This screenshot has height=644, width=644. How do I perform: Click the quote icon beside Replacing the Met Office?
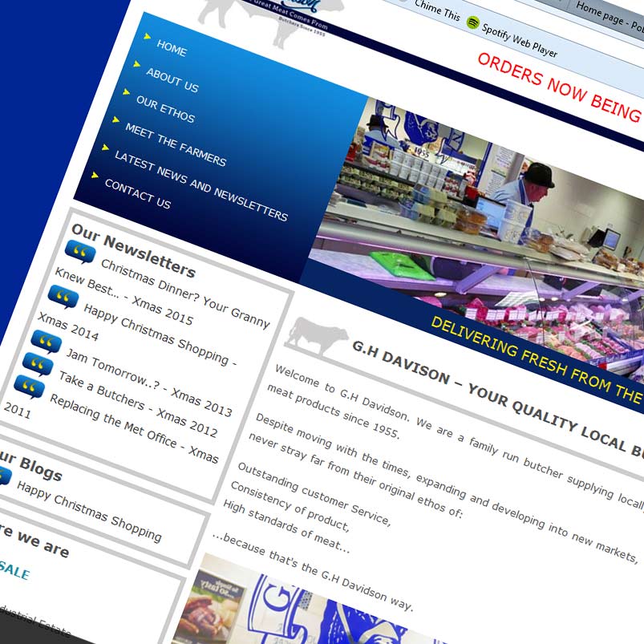point(29,387)
